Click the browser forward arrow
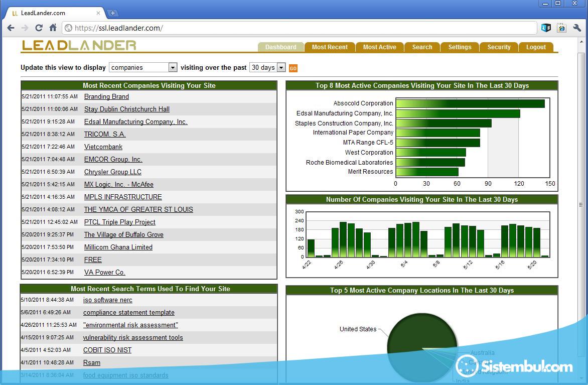The image size is (588, 385). (x=25, y=28)
